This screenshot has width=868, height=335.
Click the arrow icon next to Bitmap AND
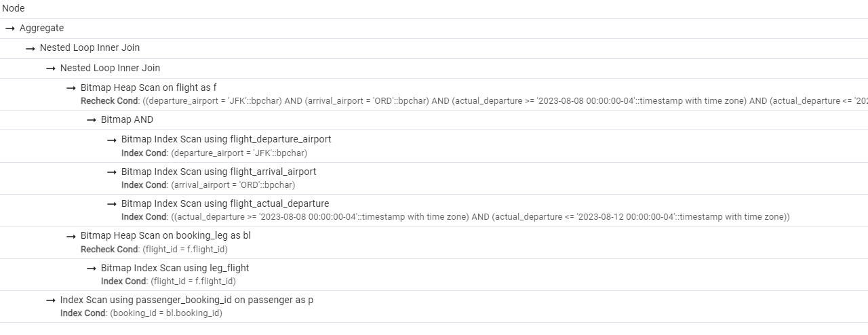91,120
